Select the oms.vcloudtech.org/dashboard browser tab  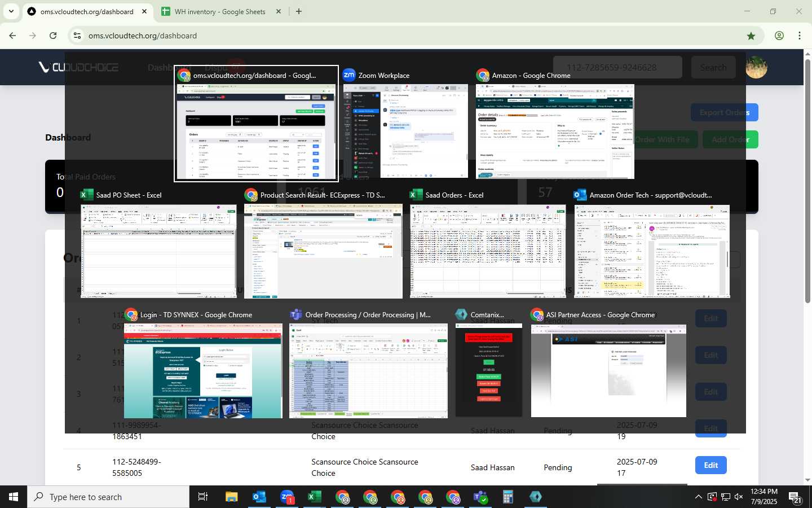click(x=87, y=11)
